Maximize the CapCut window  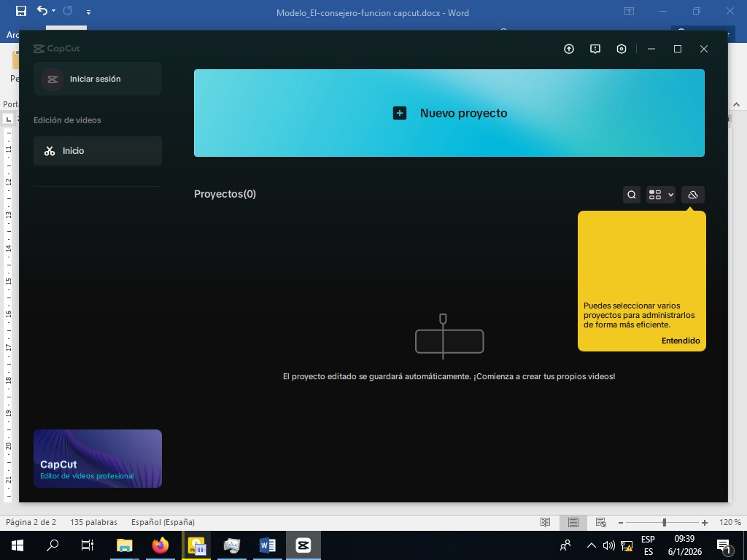pyautogui.click(x=678, y=49)
